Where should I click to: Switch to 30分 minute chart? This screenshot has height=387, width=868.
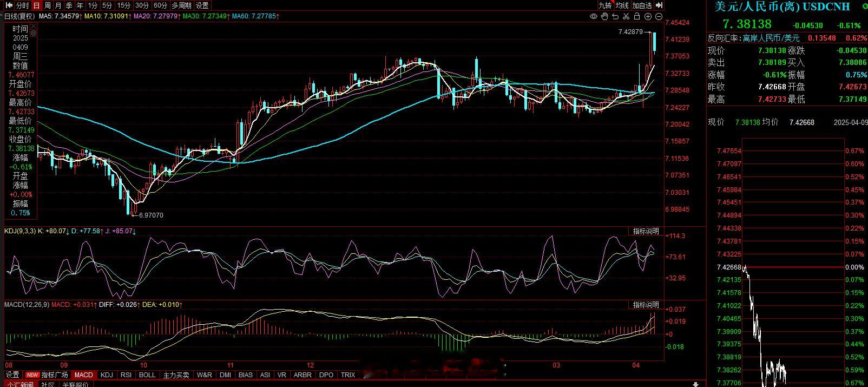[x=142, y=5]
